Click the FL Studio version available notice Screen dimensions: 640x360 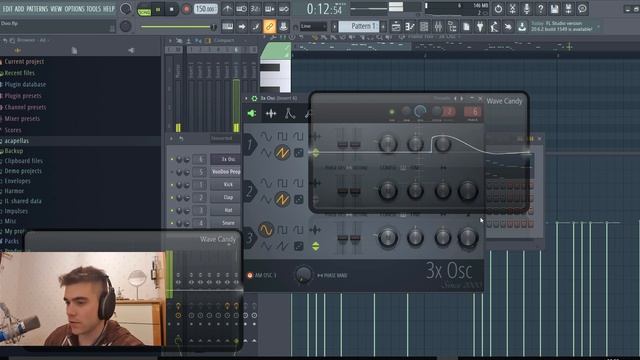point(562,27)
